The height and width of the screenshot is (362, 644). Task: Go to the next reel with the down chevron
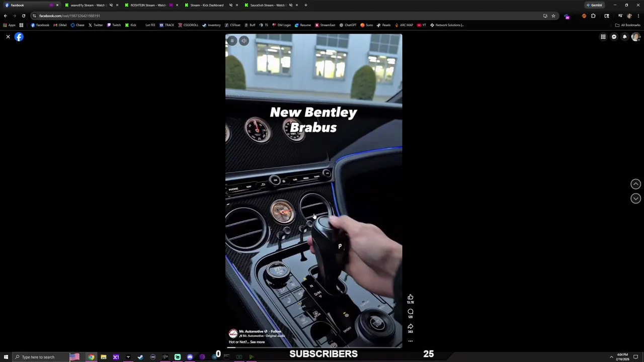coord(635,198)
